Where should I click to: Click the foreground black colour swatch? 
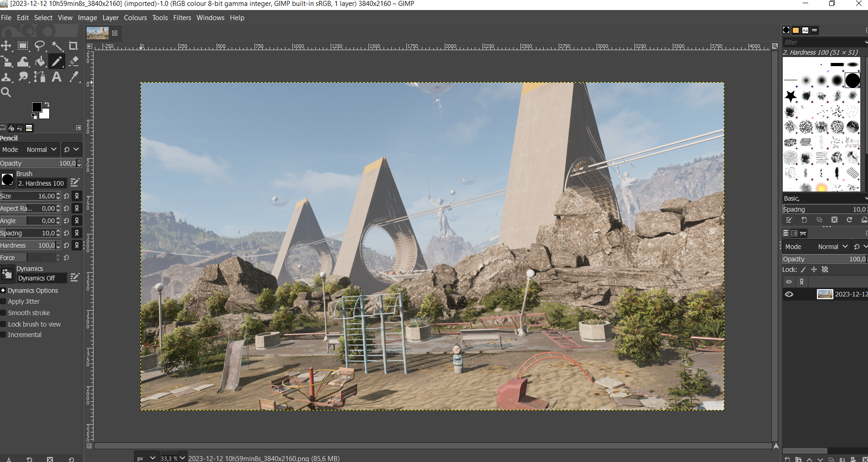(x=36, y=107)
